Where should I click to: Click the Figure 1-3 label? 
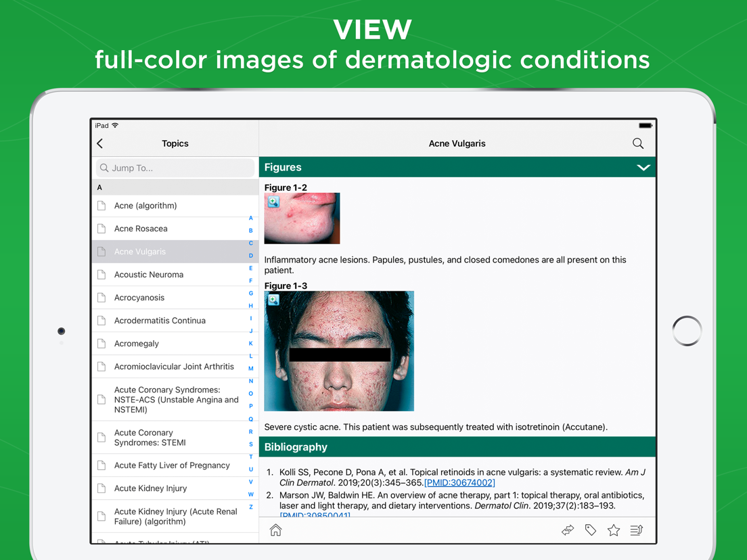click(286, 285)
